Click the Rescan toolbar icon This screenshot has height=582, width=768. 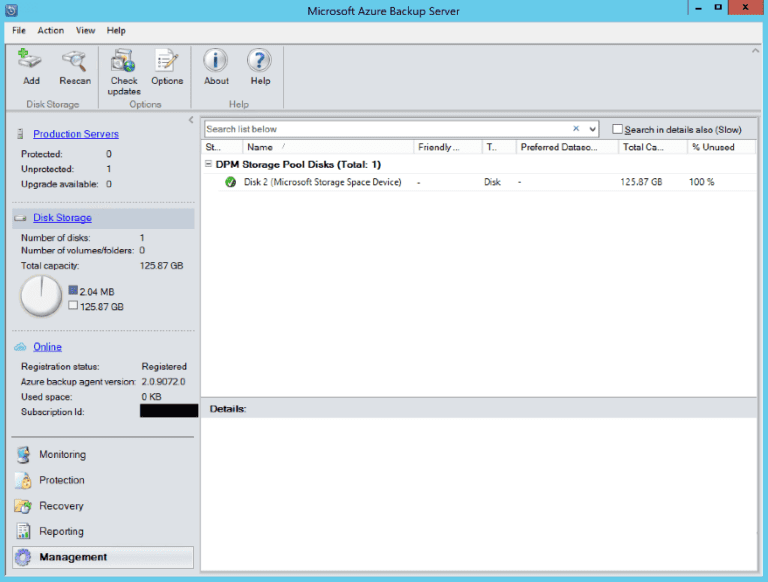tap(74, 60)
